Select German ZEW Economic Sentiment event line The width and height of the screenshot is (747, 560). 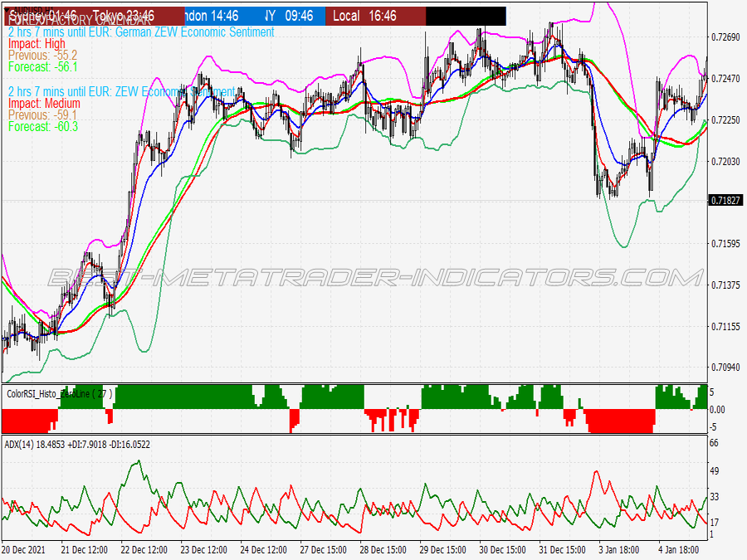141,32
